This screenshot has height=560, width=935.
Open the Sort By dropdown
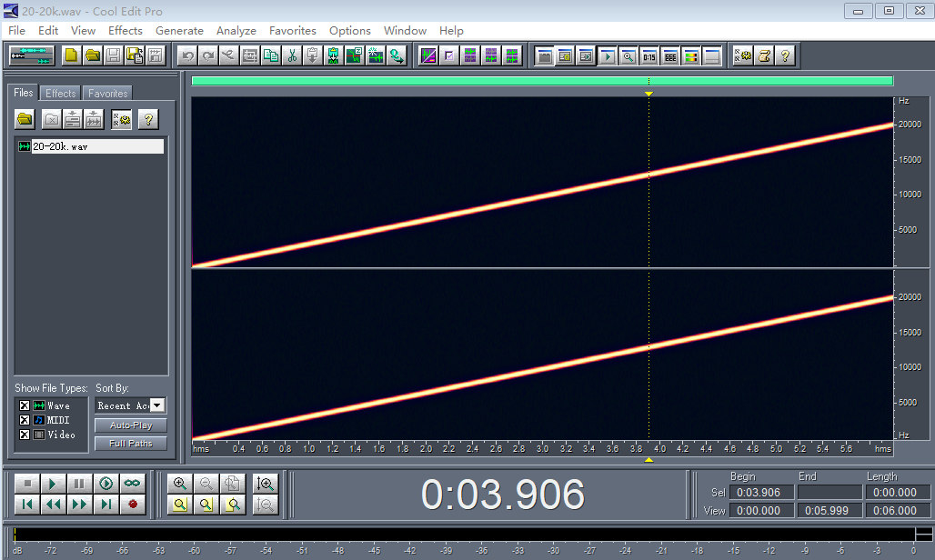157,405
